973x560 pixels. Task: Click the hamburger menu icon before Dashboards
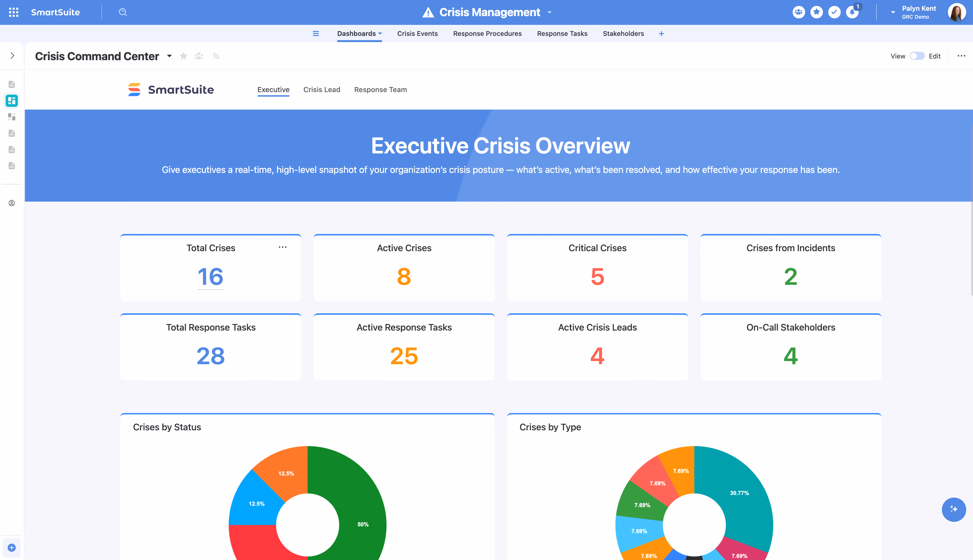(316, 33)
